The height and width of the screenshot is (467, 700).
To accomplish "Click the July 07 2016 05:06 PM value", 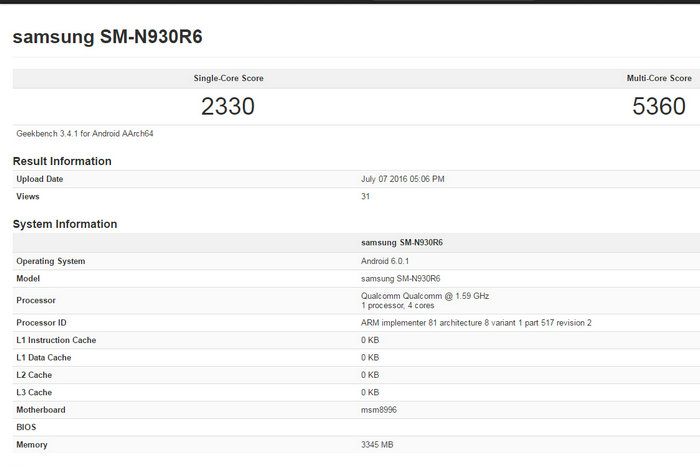I will pos(403,179).
